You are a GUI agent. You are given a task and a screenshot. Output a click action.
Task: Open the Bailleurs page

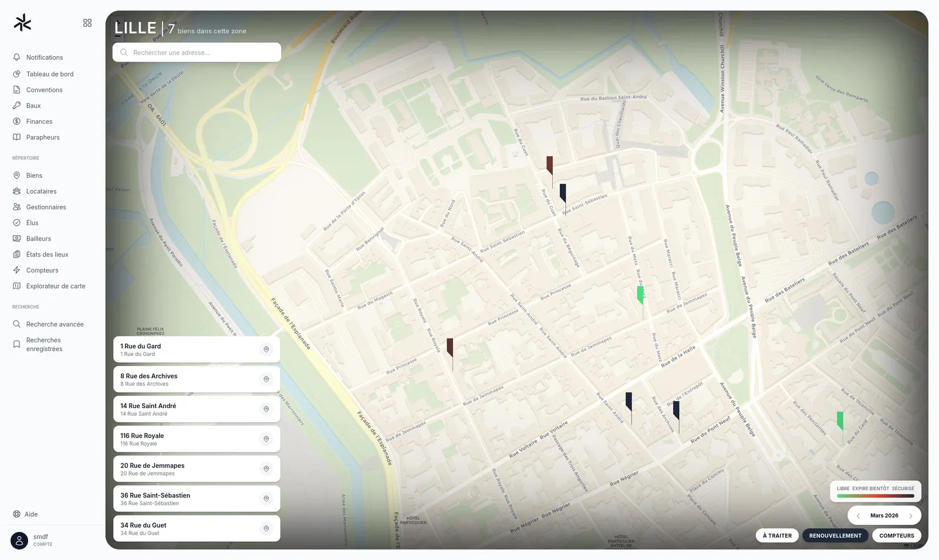click(38, 239)
